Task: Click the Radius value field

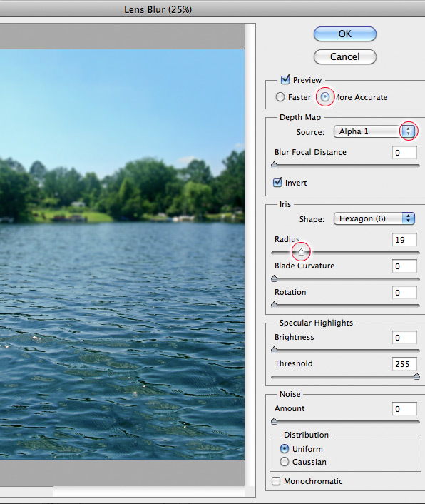Action: click(x=404, y=240)
